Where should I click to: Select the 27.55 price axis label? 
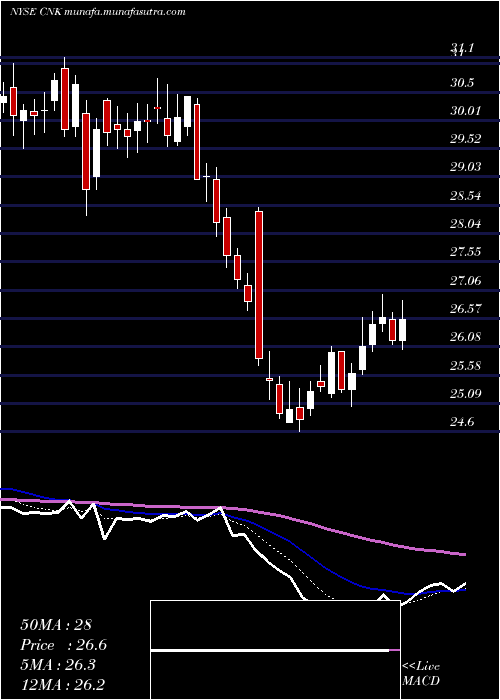[466, 252]
